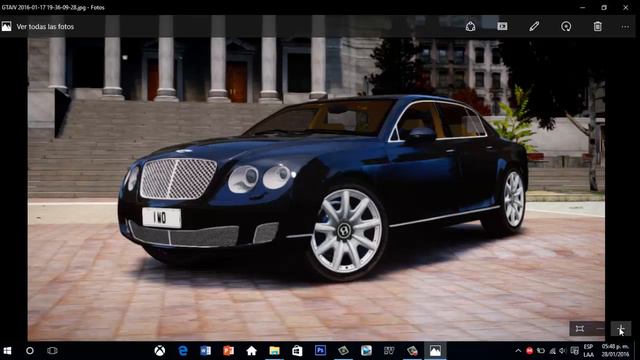Switch to the Photos app taskbar icon
This screenshot has height=360, width=640.
[435, 351]
